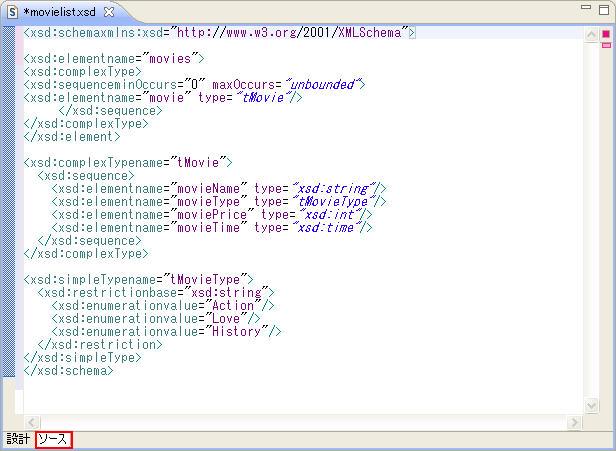Viewport: 616px width, 451px height.
Task: Select the ソース (Source) tab
Action: tap(53, 439)
